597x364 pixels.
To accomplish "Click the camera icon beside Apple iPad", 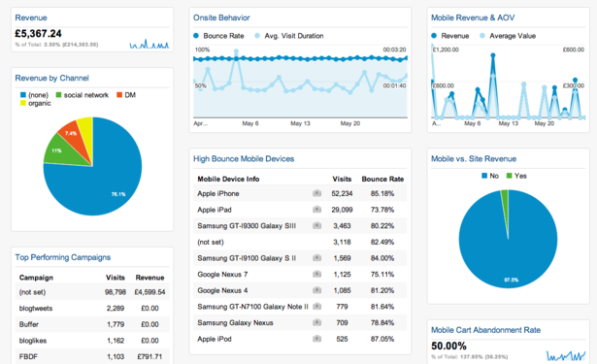I will 316,210.
